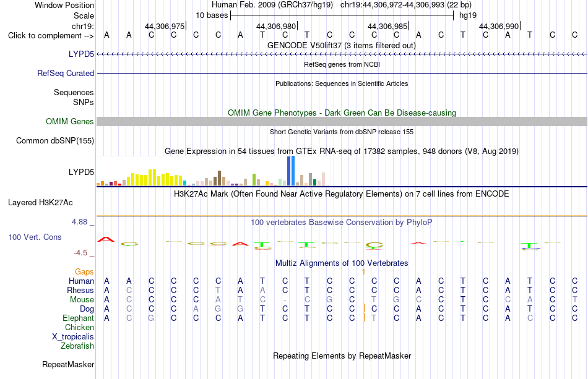Image resolution: width=588 pixels, height=379 pixels.
Task: Click the hg19 label beside scale bar
Action: 468,15
